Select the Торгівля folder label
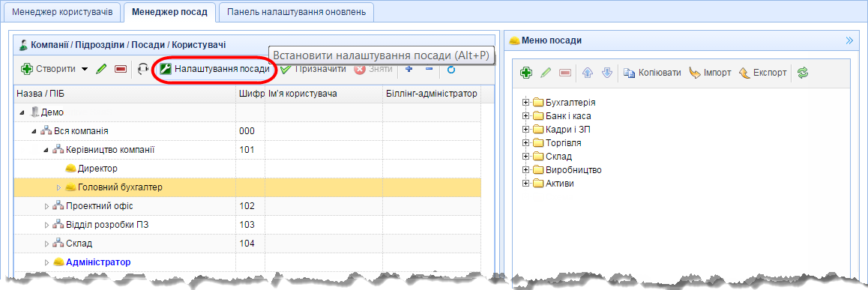The width and height of the screenshot is (868, 290). click(563, 143)
